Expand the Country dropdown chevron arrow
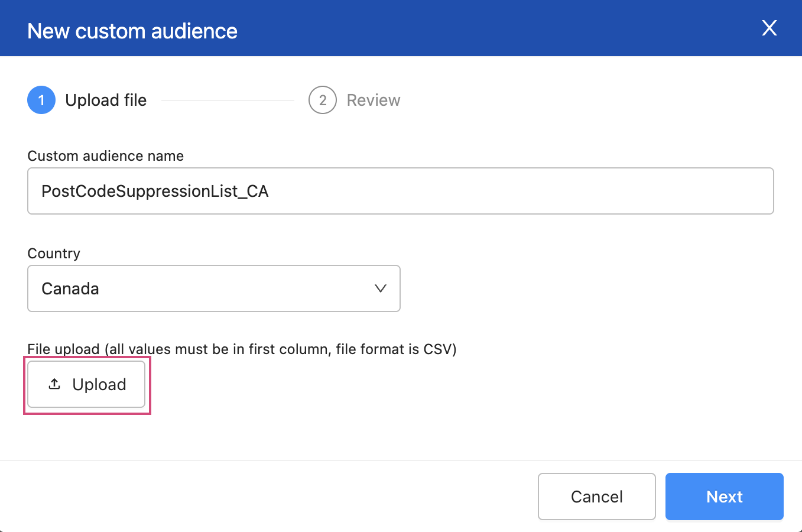The image size is (802, 532). (x=381, y=288)
